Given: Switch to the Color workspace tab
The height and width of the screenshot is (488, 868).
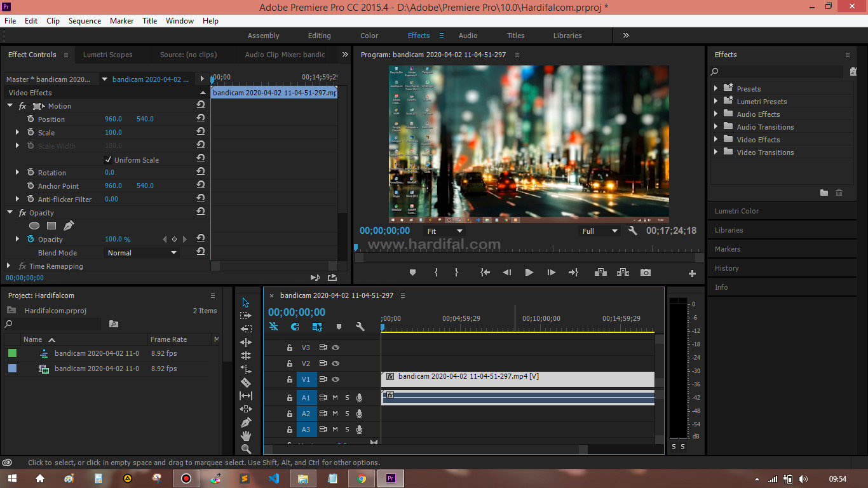Looking at the screenshot, I should click(x=369, y=36).
